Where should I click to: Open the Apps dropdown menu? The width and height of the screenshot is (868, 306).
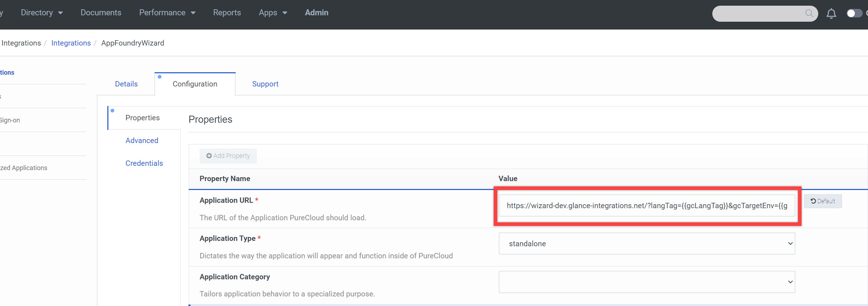tap(273, 13)
